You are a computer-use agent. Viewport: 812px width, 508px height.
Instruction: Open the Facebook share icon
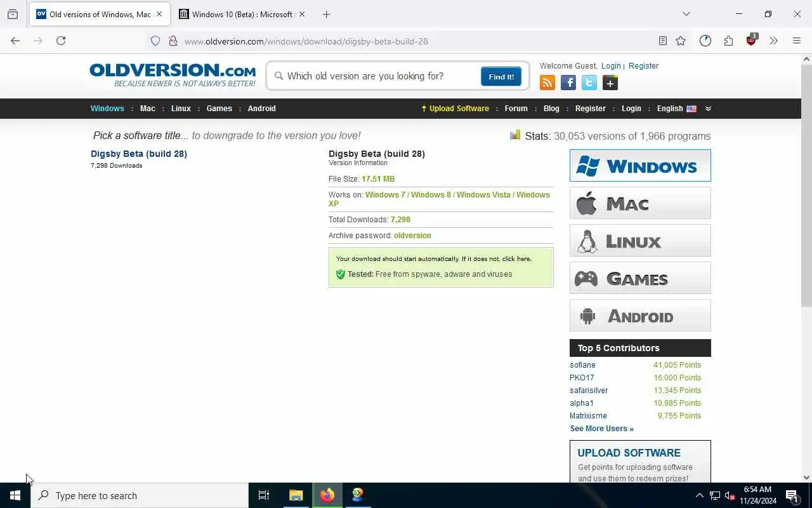(568, 83)
